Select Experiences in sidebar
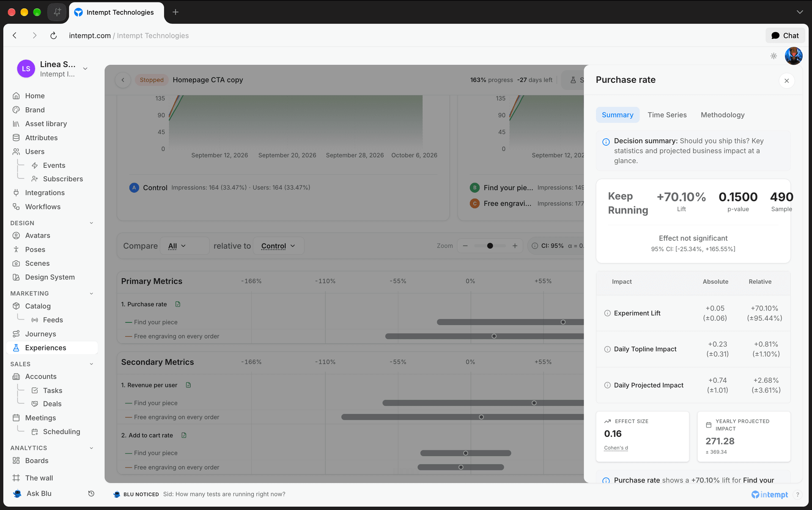The height and width of the screenshot is (510, 812). coord(52,348)
